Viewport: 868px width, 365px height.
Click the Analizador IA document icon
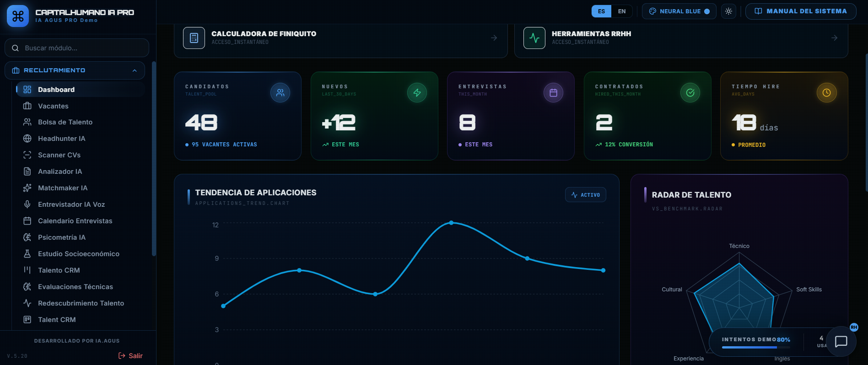(27, 172)
